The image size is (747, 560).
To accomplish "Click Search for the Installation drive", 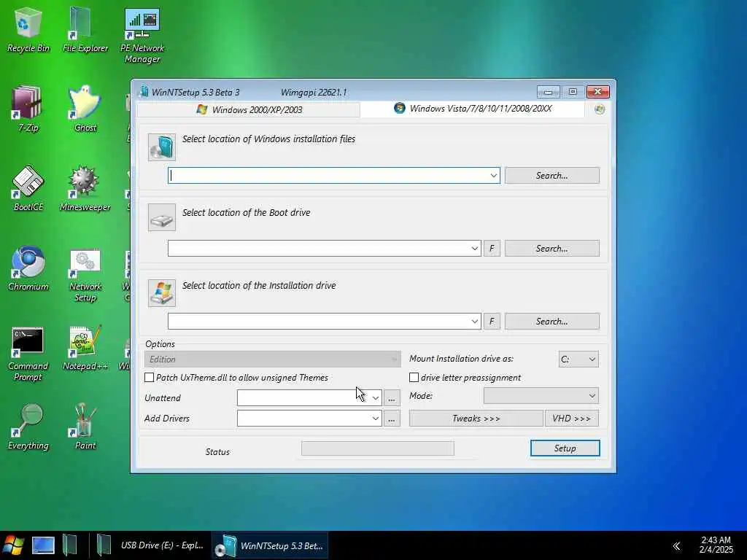I will (552, 322).
